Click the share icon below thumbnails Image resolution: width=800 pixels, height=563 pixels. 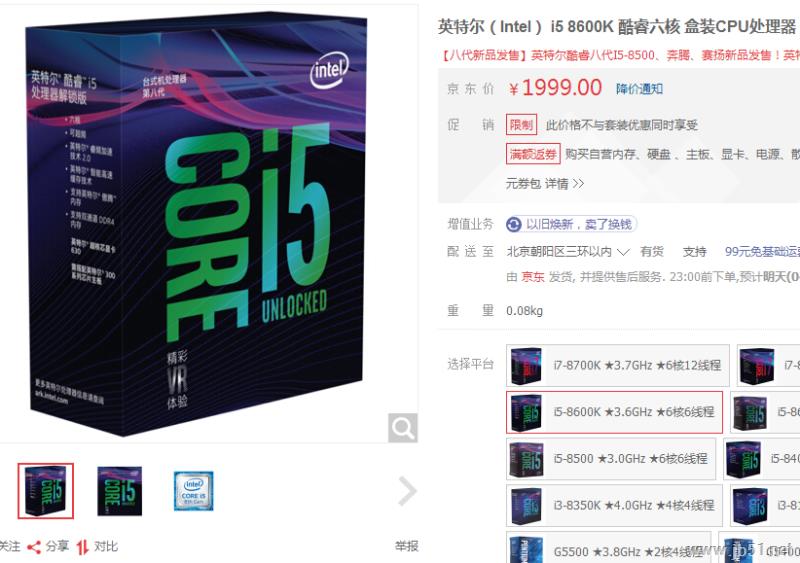(34, 547)
